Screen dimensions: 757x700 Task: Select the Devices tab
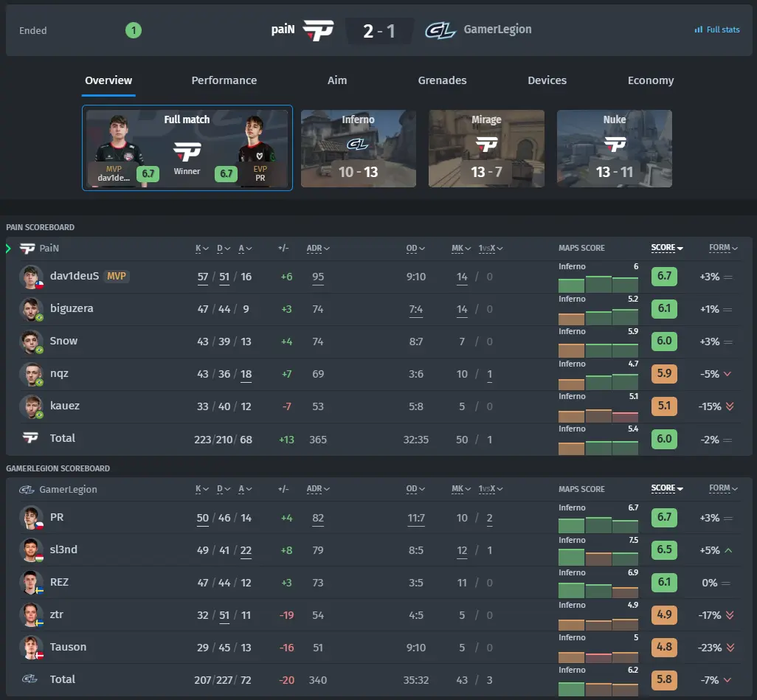click(547, 80)
